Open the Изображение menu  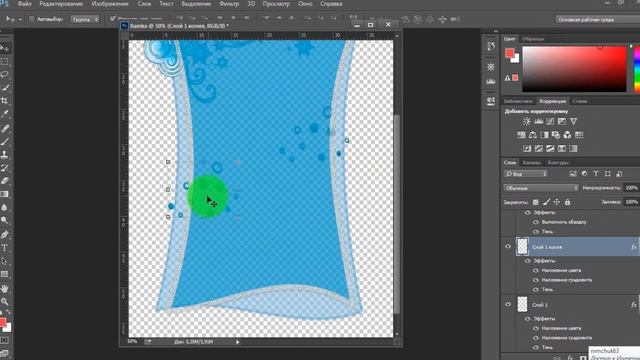tap(110, 4)
